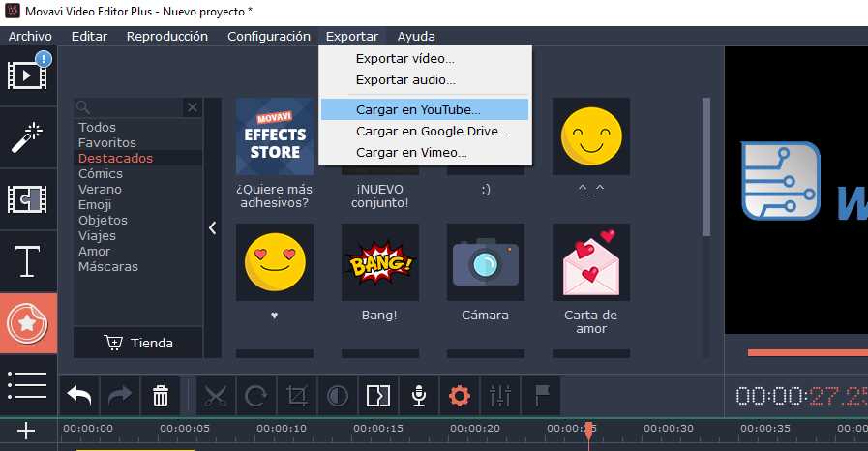868x451 pixels.
Task: Select the Viajes category
Action: pyautogui.click(x=97, y=236)
